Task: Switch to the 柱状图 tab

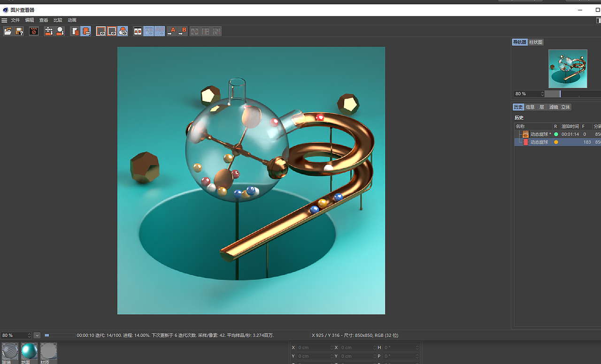Action: (535, 42)
